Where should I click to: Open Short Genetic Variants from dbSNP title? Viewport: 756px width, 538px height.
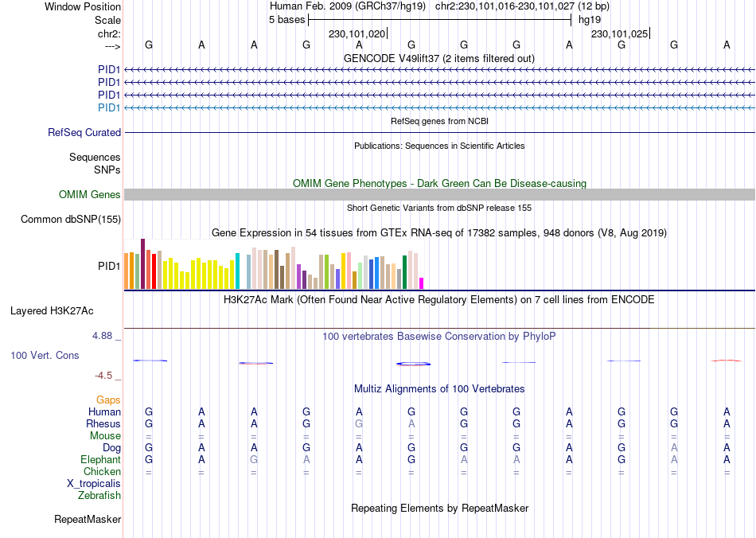pyautogui.click(x=439, y=208)
